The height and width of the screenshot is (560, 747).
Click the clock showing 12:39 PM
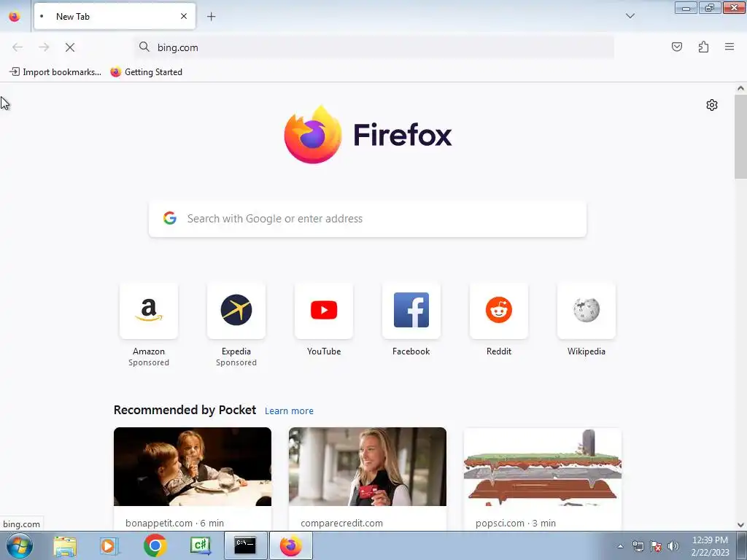(x=710, y=540)
